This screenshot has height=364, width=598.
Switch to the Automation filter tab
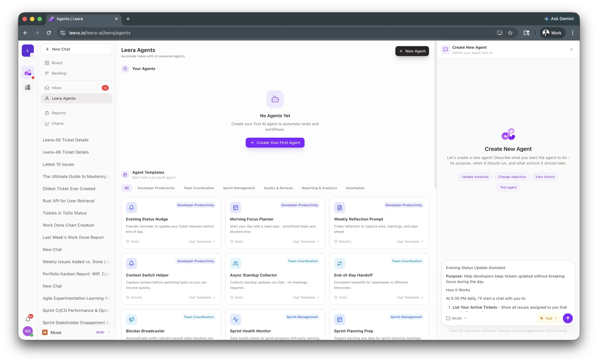pyautogui.click(x=355, y=188)
